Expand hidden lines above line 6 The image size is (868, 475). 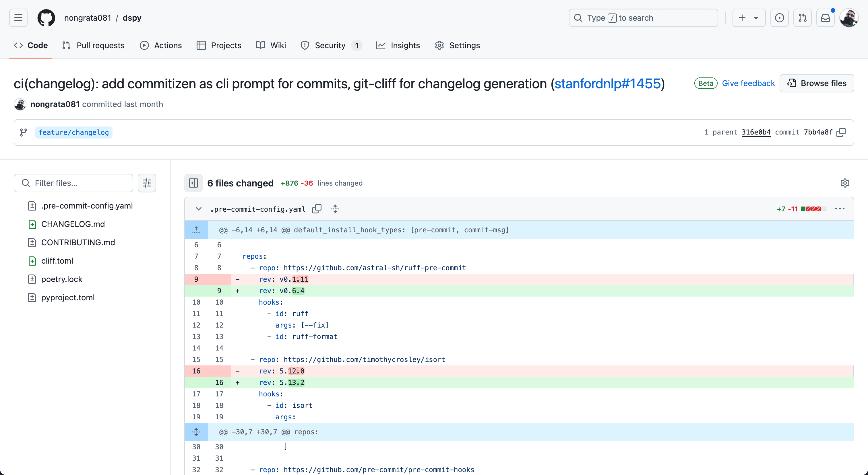tap(196, 230)
